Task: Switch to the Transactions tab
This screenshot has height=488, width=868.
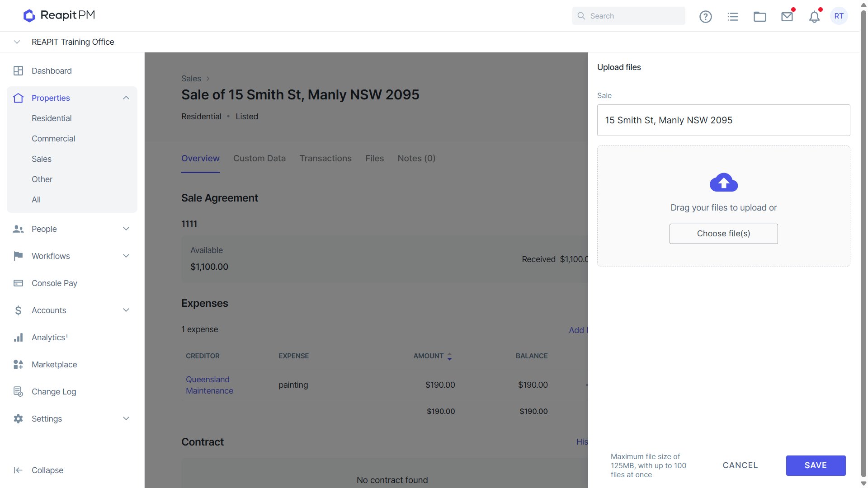Action: pyautogui.click(x=325, y=159)
